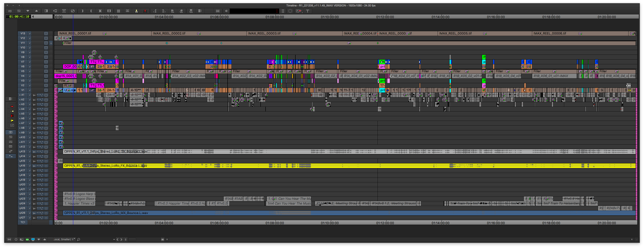Click the magnifier search icon at bottom
This screenshot has width=644, height=248.
(78, 240)
